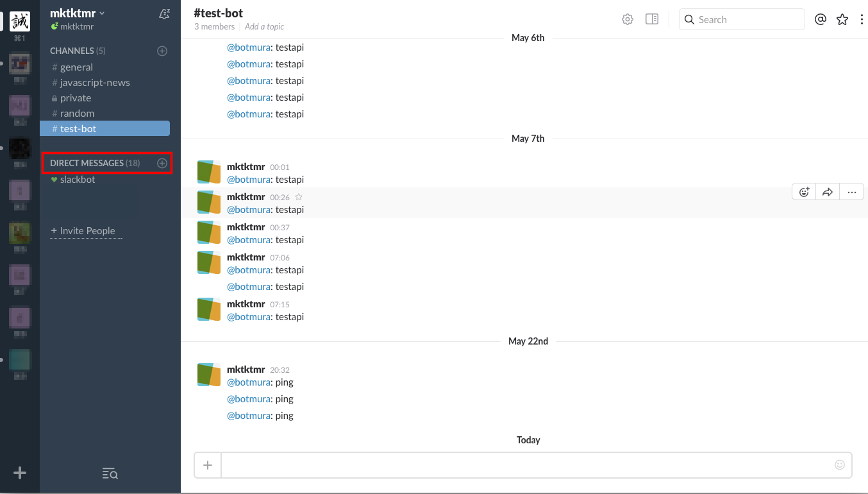Click the 07:06 message timestamp
This screenshot has width=868, height=494.
point(280,258)
